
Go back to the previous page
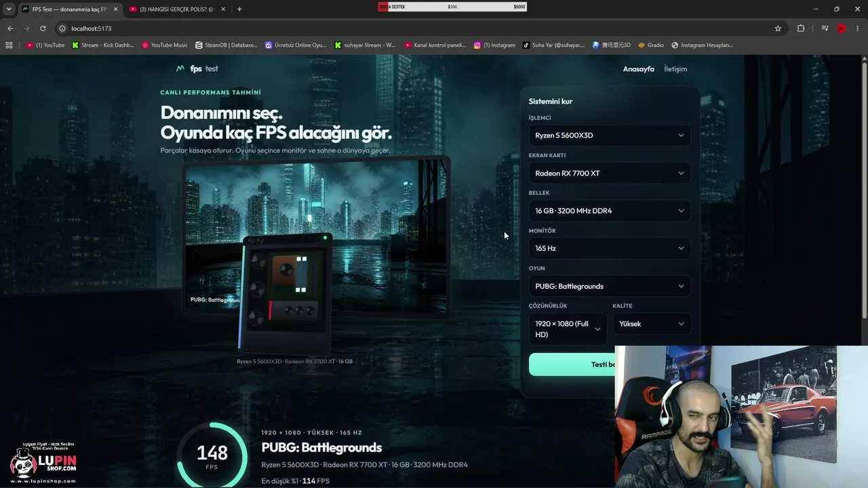10,28
